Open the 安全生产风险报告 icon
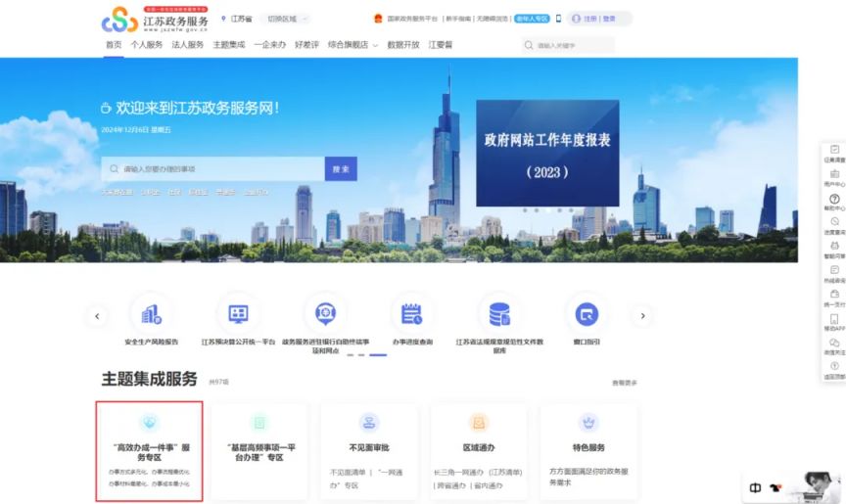This screenshot has width=846, height=504. click(151, 315)
